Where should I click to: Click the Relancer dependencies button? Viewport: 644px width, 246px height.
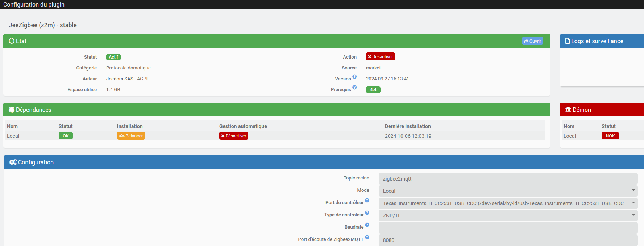pyautogui.click(x=131, y=136)
